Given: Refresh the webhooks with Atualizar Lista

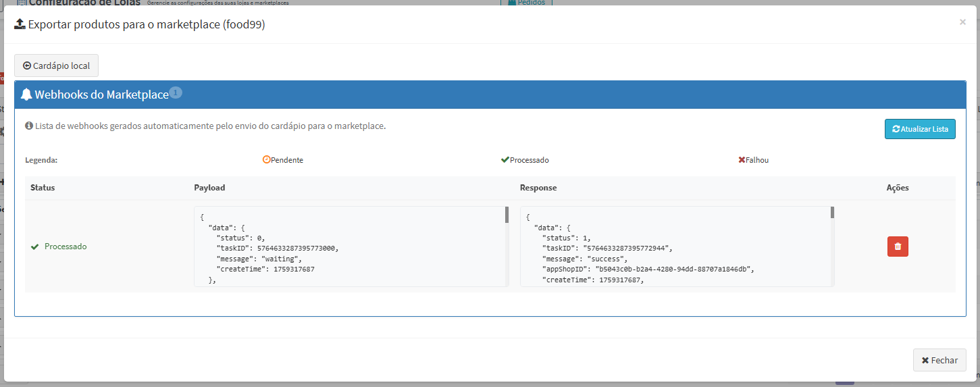Looking at the screenshot, I should pos(920,129).
